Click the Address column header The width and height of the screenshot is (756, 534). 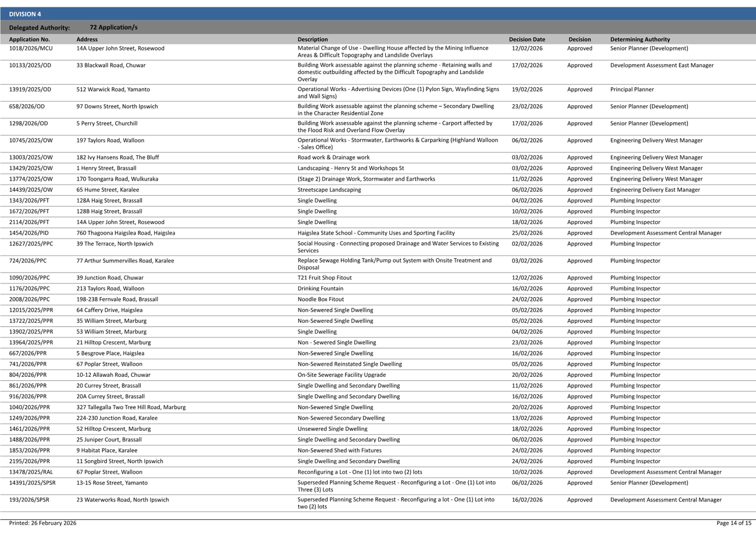point(87,39)
